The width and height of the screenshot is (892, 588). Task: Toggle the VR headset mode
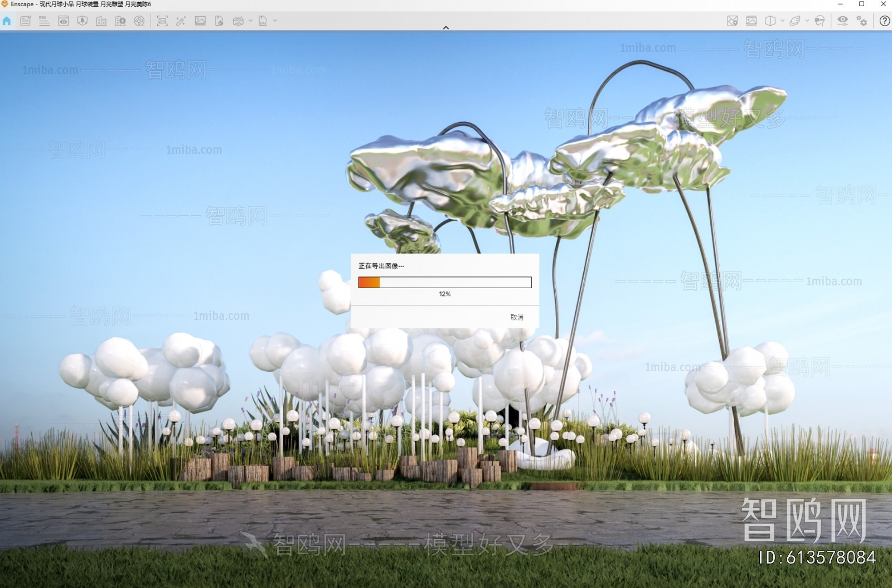tap(820, 21)
